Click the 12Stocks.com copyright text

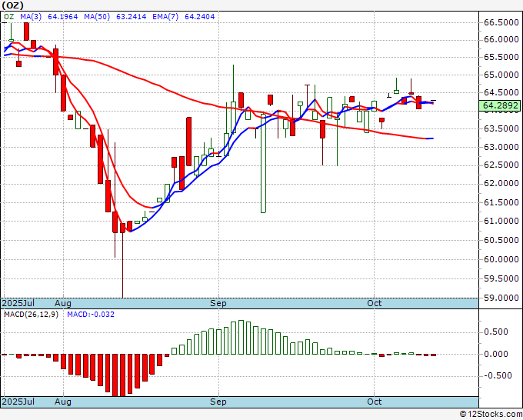pyautogui.click(x=491, y=415)
